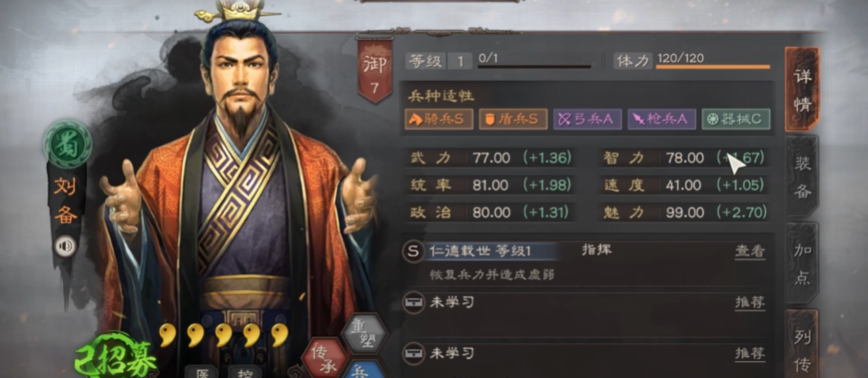Select the 弓兵A troop type badge
868x378 pixels.
(x=588, y=119)
